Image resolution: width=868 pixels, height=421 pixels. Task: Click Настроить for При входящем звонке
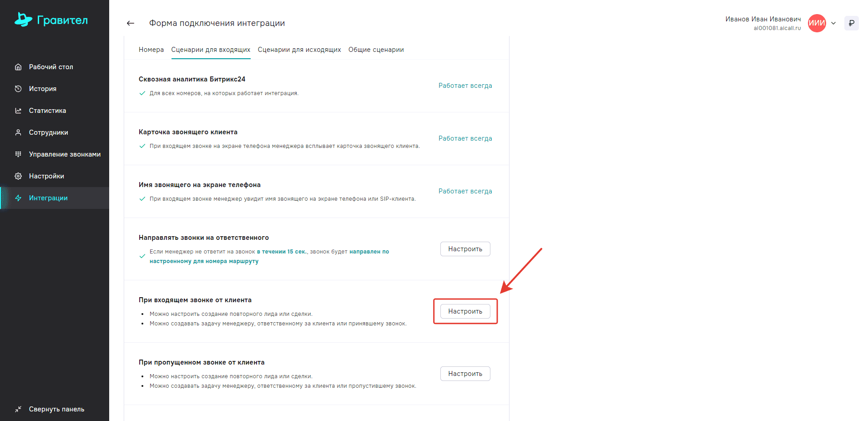click(x=465, y=311)
